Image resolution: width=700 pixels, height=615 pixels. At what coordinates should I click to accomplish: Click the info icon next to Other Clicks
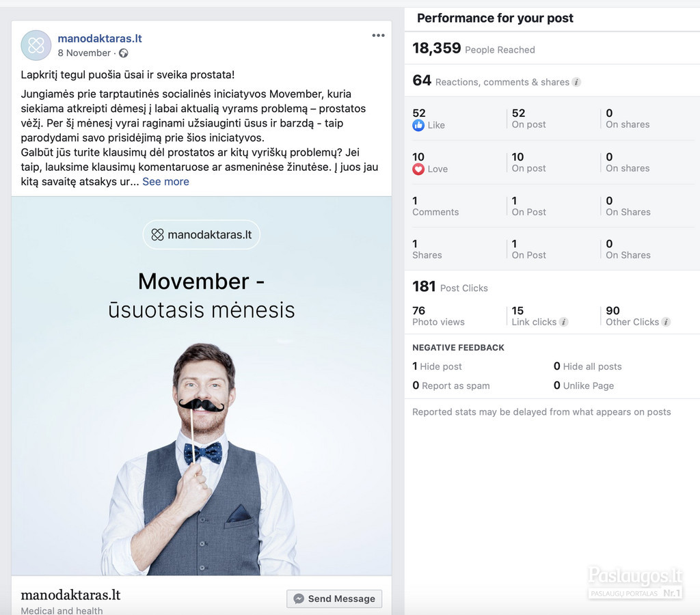coord(666,322)
